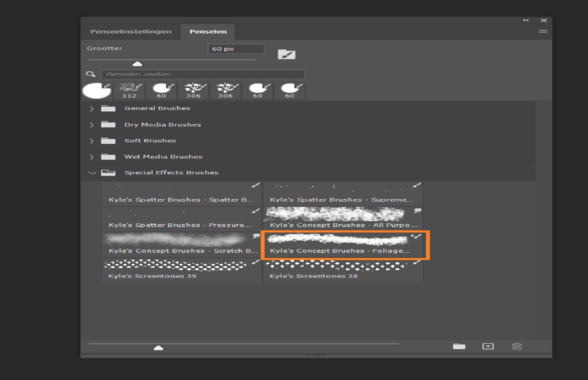
Task: Expand the Soft Brushes folder chevron
Action: pos(92,141)
